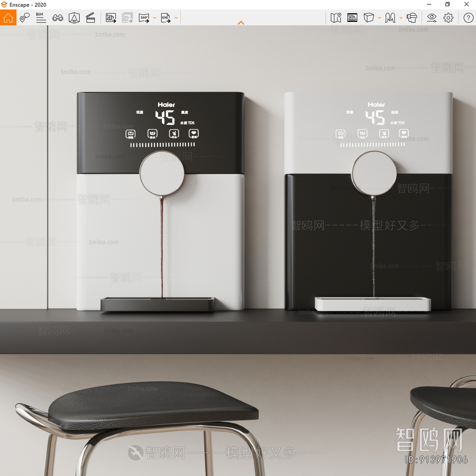Expand the projection mode dropdown arrow
476x476 pixels.
click(x=380, y=18)
